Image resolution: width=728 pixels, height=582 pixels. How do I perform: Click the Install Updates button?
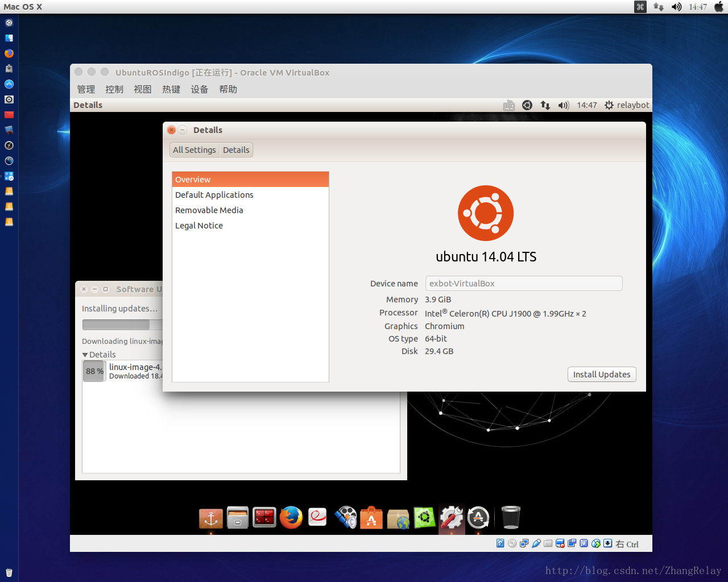602,375
